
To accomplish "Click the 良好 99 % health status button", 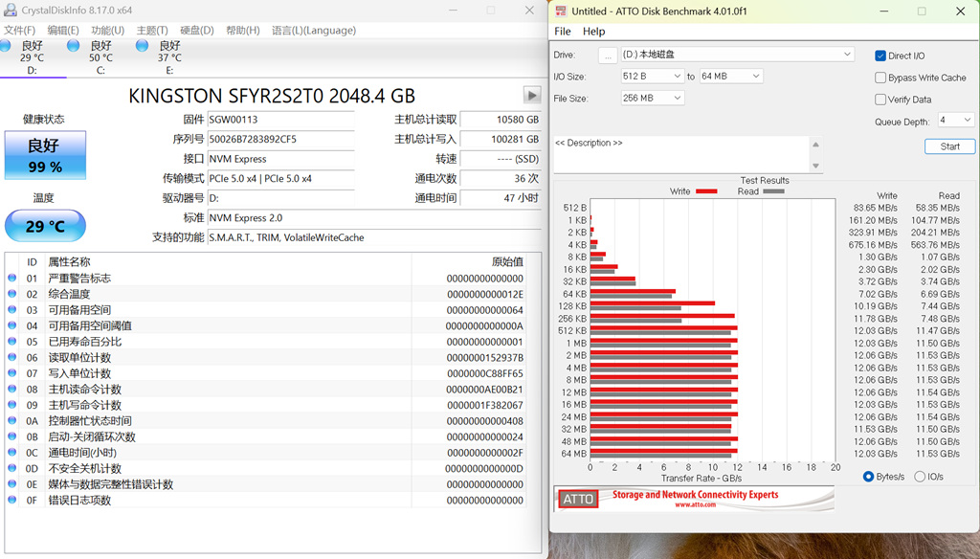I will 45,155.
